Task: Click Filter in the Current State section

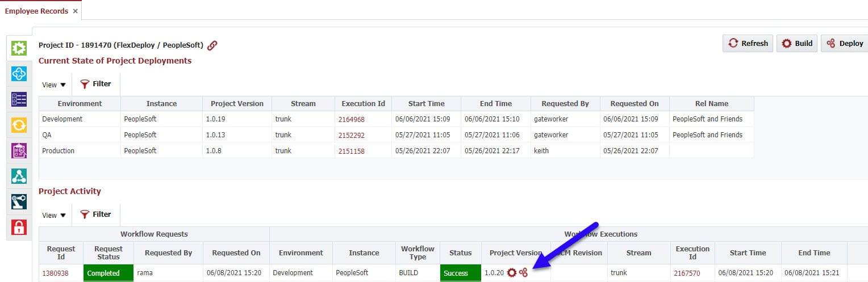Action: coord(95,84)
